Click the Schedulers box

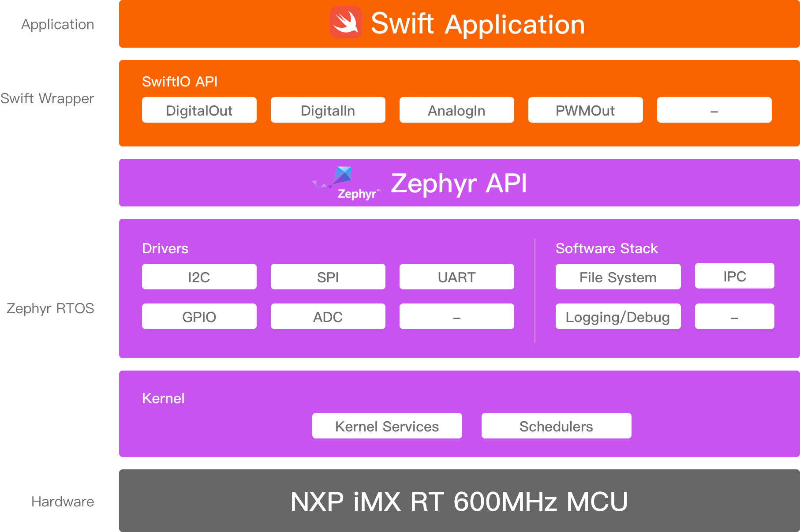(557, 426)
